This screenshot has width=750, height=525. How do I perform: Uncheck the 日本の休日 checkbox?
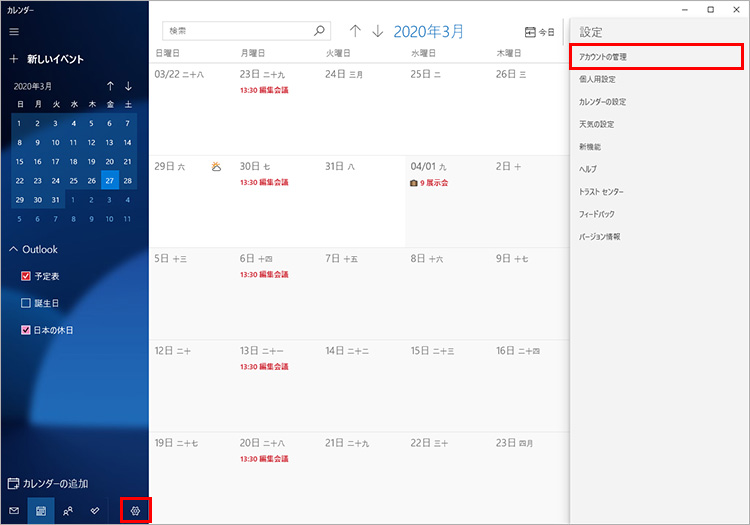point(26,330)
